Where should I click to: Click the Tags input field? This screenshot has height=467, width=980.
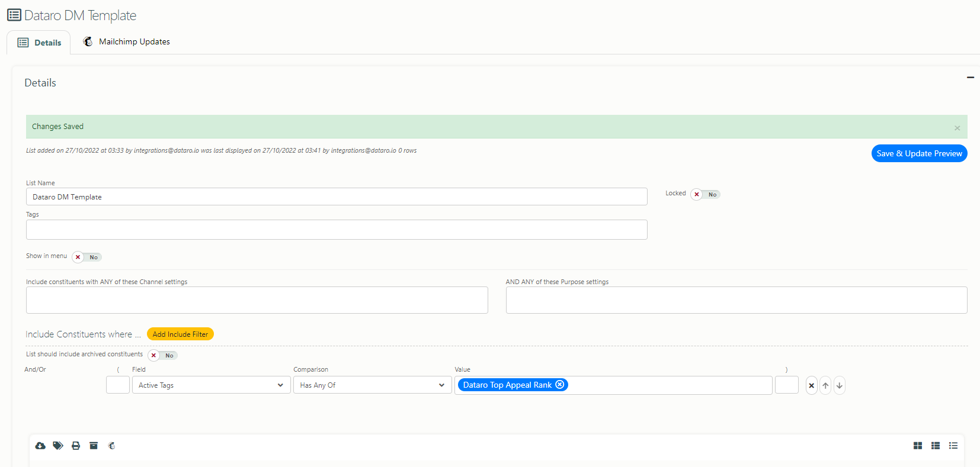(337, 230)
